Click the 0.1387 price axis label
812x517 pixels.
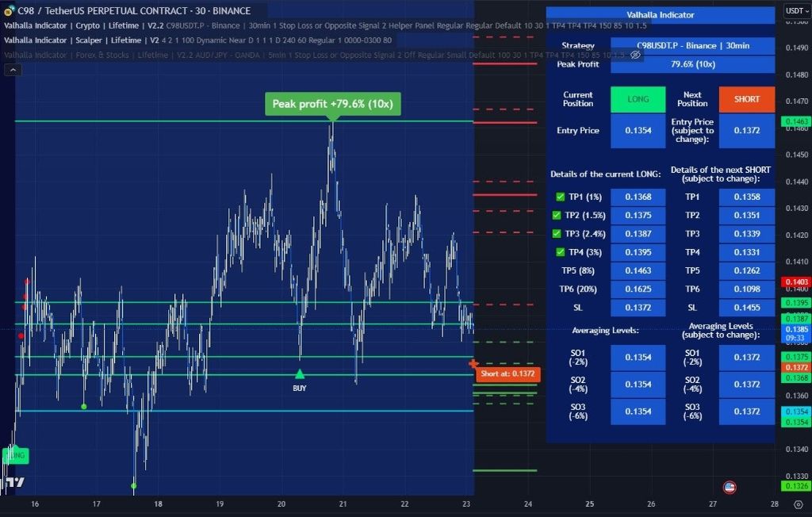point(796,319)
